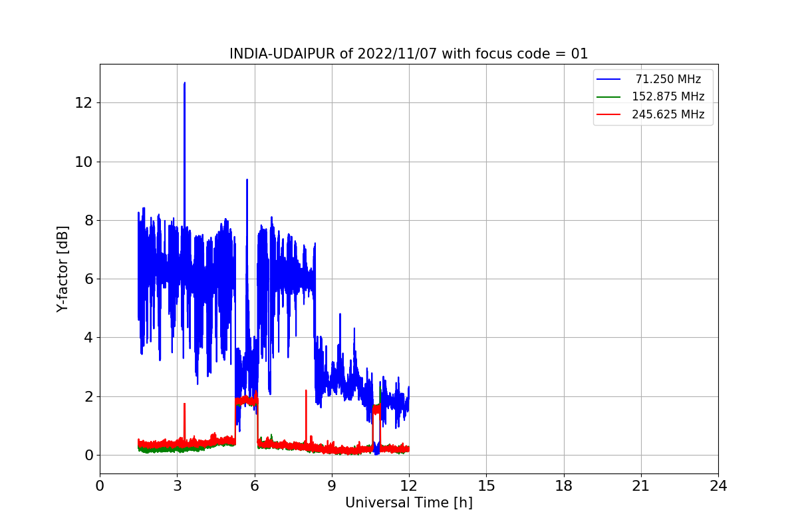Click the y-axis tick label 10
The image size is (798, 532).
pos(84,162)
